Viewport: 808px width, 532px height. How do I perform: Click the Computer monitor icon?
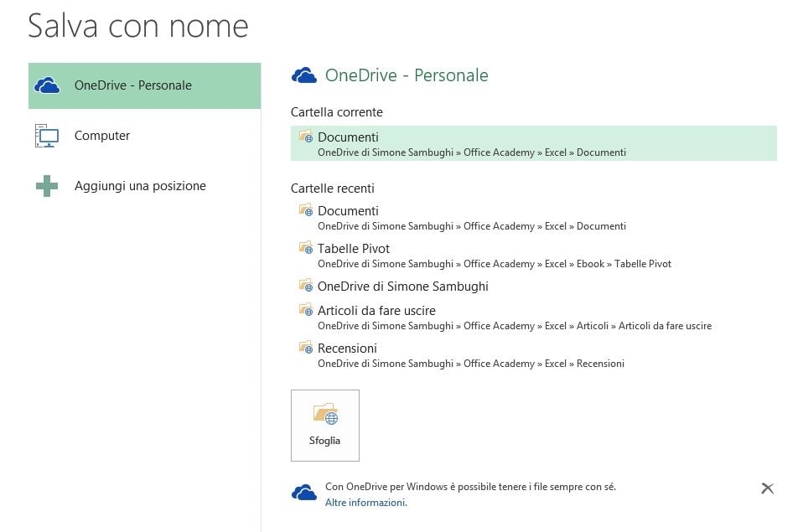47,136
